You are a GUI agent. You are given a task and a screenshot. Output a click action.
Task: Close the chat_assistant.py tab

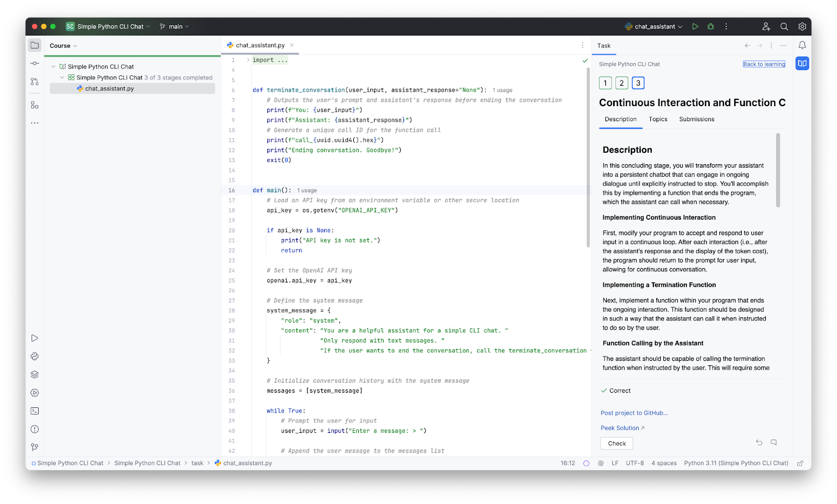(292, 45)
